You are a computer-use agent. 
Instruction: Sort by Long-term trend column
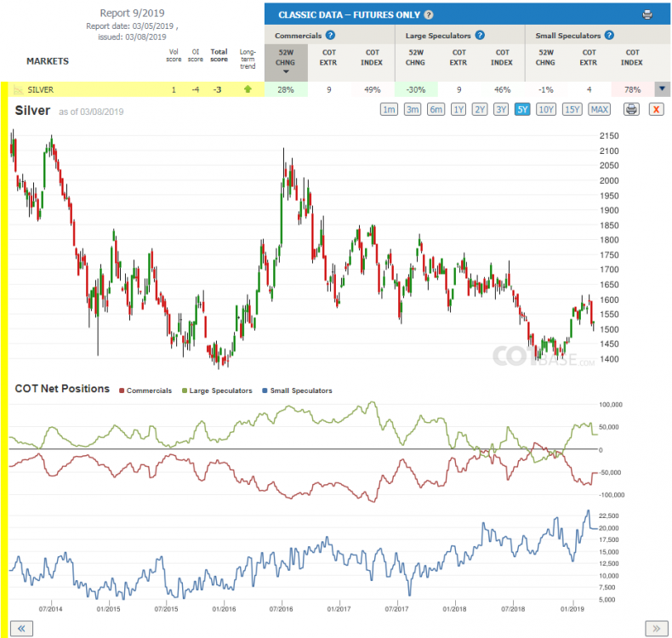(248, 59)
